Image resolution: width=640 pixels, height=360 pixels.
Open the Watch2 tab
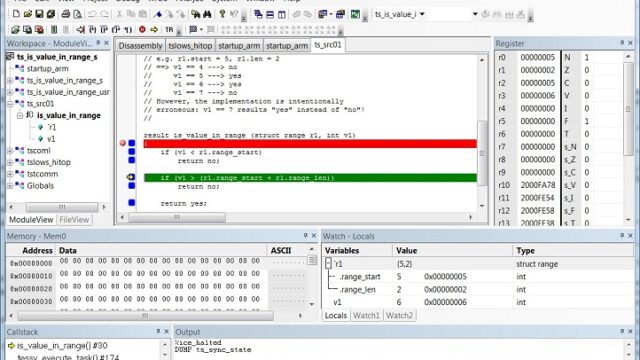pyautogui.click(x=399, y=316)
